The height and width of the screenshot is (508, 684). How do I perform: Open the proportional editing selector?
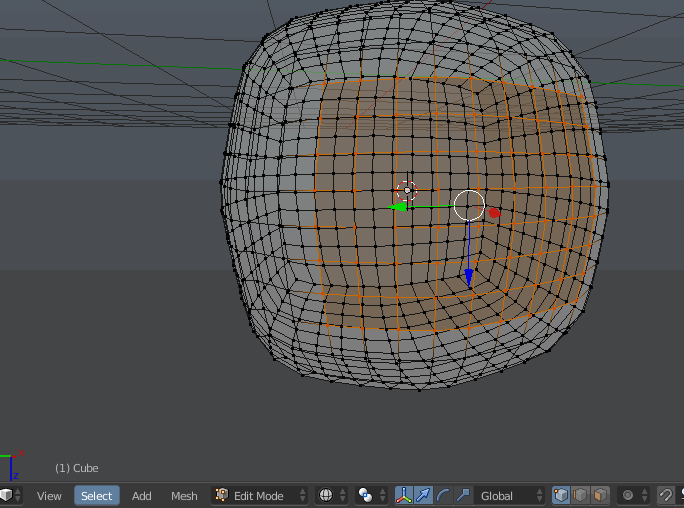click(x=633, y=495)
